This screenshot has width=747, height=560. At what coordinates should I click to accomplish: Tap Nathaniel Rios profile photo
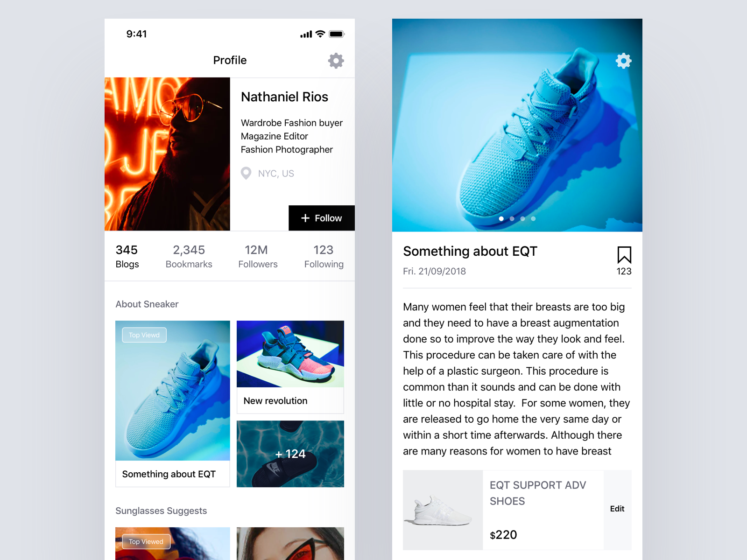[x=167, y=154]
